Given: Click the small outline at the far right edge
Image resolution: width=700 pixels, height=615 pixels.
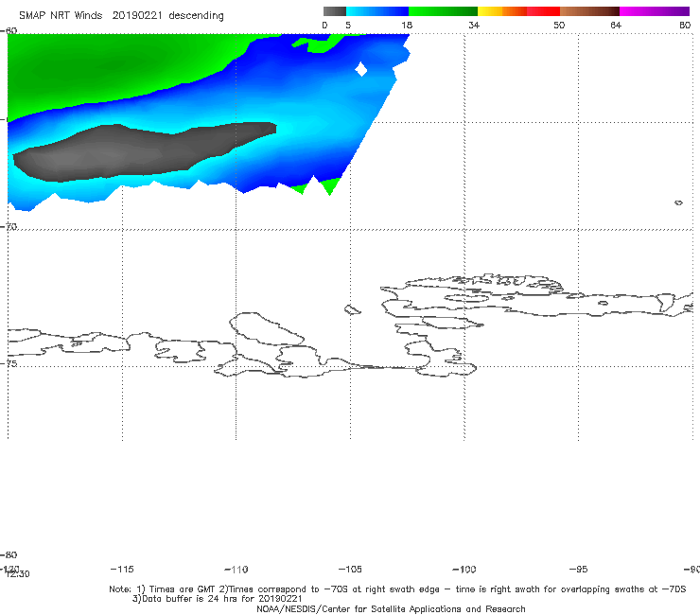Looking at the screenshot, I should pyautogui.click(x=678, y=202).
